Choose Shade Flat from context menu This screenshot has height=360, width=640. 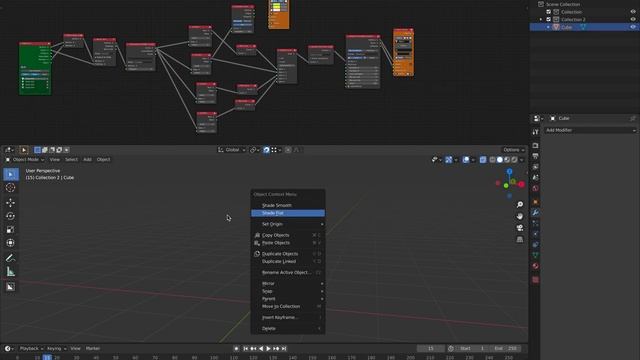coord(288,213)
